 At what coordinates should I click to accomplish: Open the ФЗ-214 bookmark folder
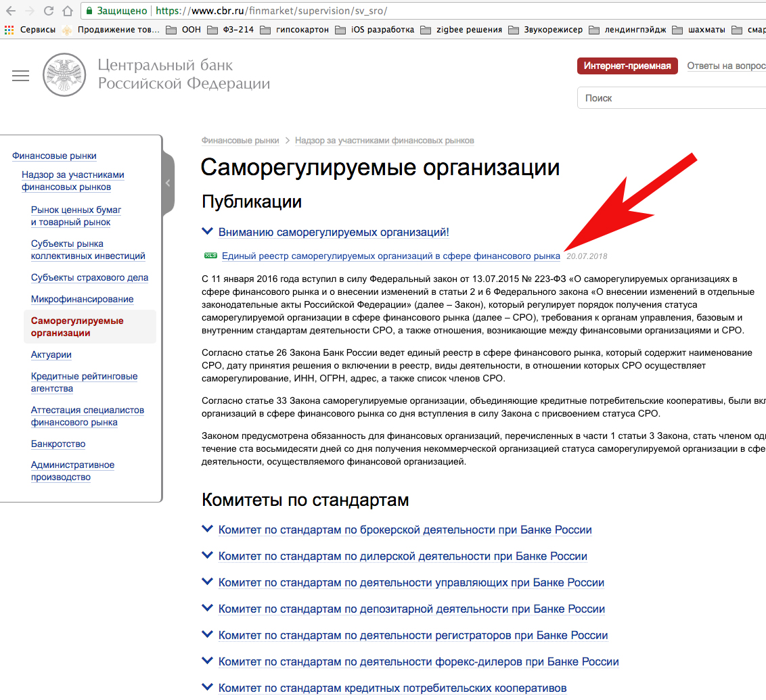[x=231, y=30]
